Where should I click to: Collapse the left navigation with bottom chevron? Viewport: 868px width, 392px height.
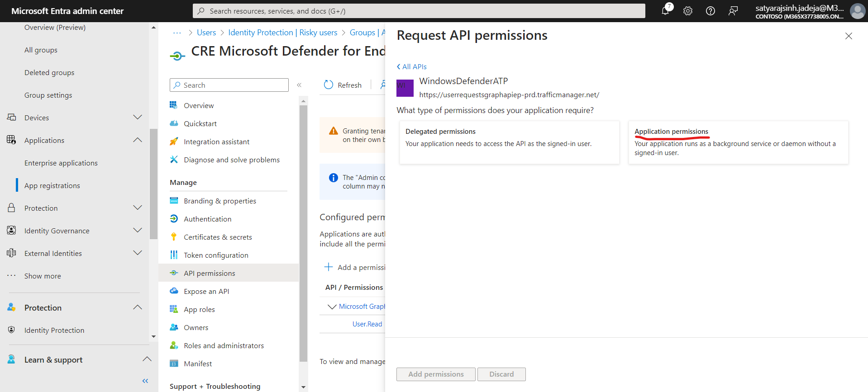tap(145, 381)
